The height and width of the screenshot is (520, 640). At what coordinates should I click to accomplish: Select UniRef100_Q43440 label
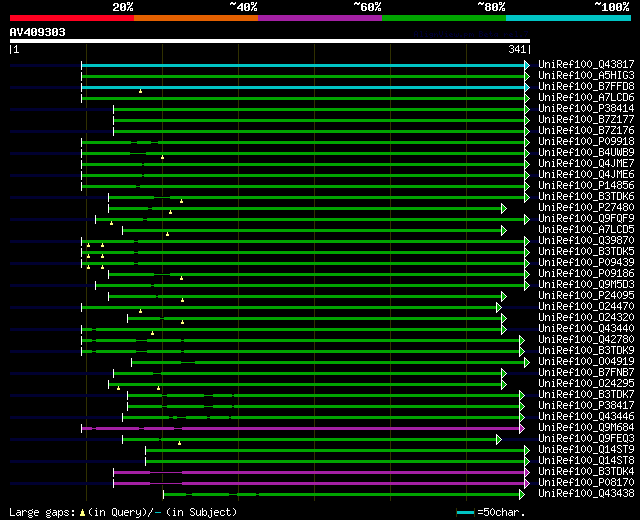tap(586, 329)
